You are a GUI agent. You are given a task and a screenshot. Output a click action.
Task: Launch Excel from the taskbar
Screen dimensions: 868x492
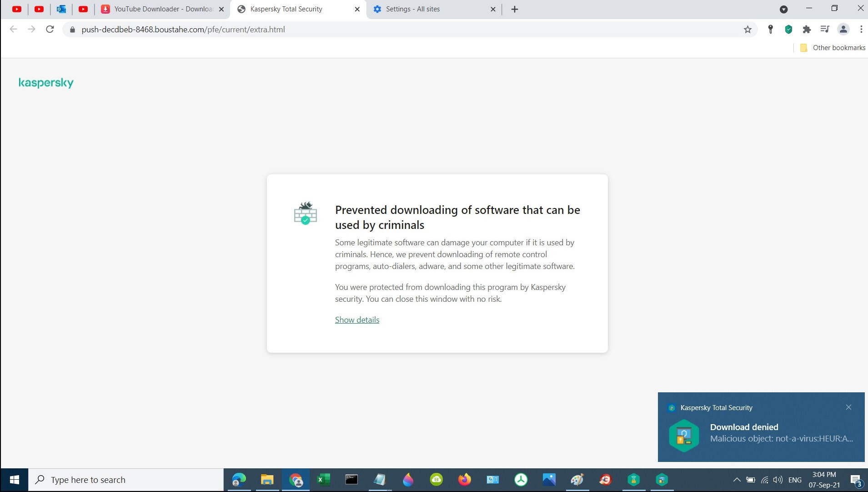[323, 480]
